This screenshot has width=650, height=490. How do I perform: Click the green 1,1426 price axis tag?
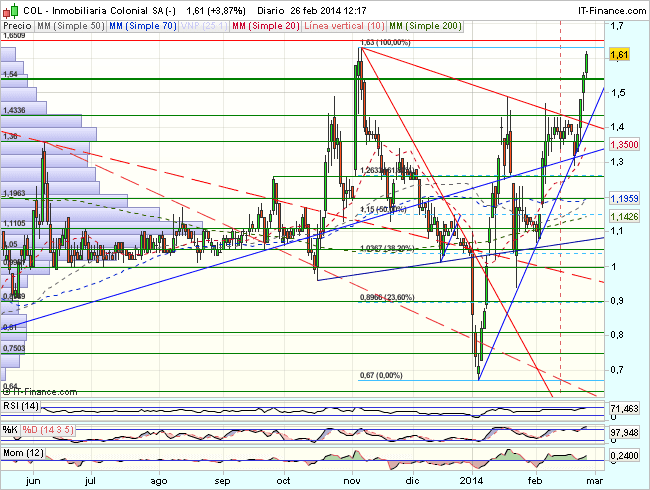pos(625,216)
